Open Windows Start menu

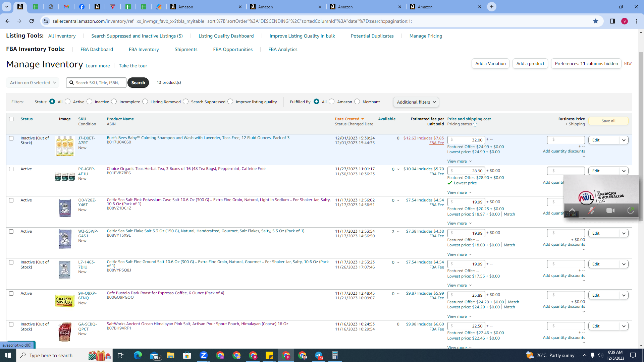[8, 355]
